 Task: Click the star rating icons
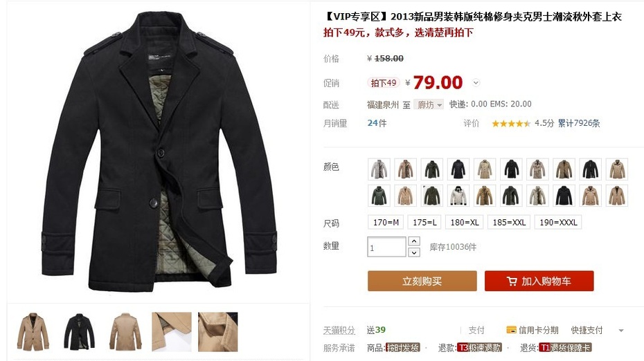(x=511, y=124)
